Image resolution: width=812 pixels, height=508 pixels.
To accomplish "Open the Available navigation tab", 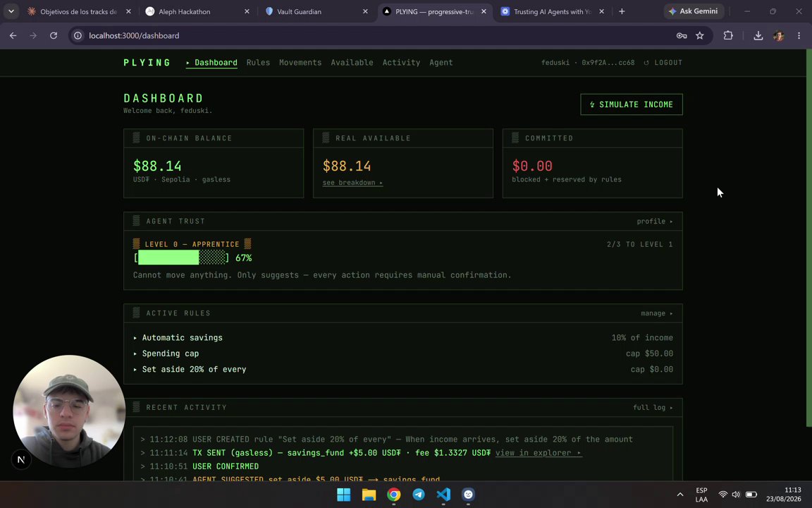I will tap(352, 62).
